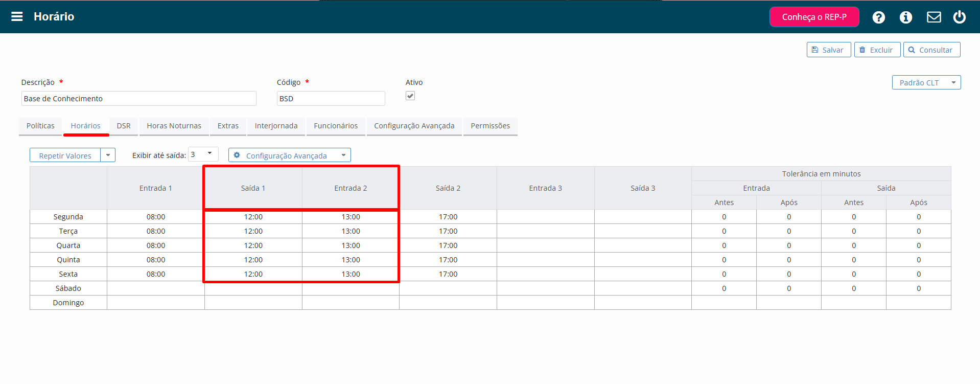Screen dimensions: 980x384
Task: Switch to the Permissões tab
Action: (491, 126)
